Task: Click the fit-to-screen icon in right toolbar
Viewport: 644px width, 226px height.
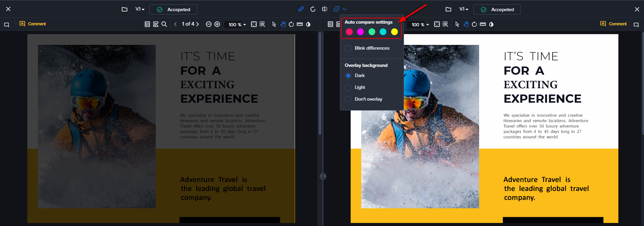Action: (437, 24)
